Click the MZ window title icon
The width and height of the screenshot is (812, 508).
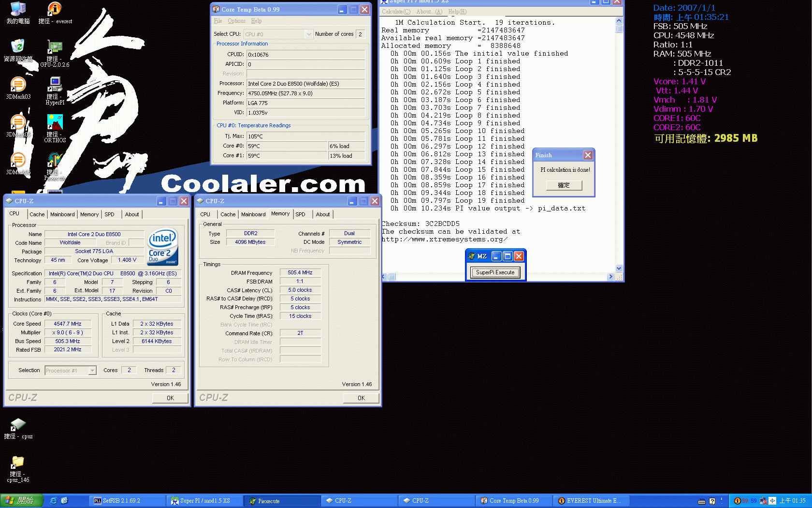(x=472, y=256)
